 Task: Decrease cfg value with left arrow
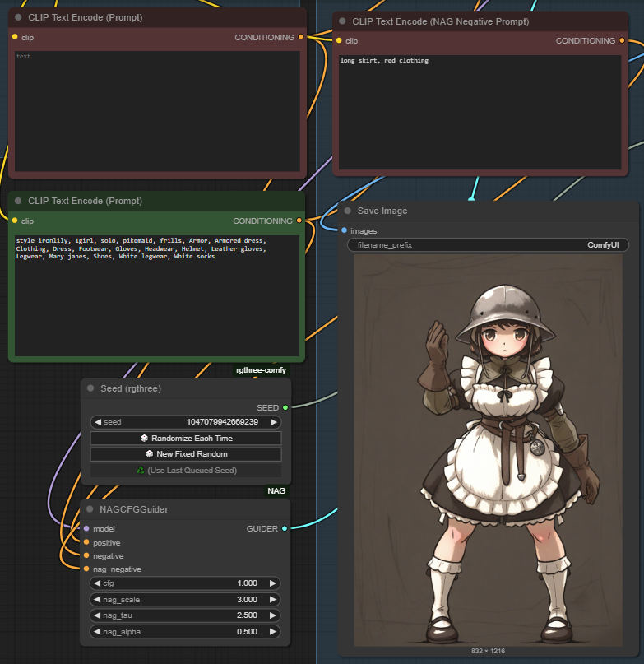tap(97, 583)
